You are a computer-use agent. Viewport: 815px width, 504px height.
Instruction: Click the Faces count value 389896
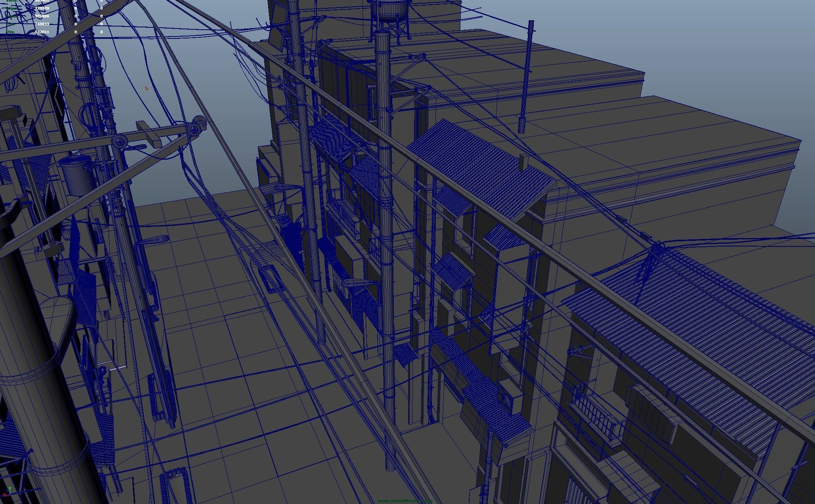coord(42,16)
